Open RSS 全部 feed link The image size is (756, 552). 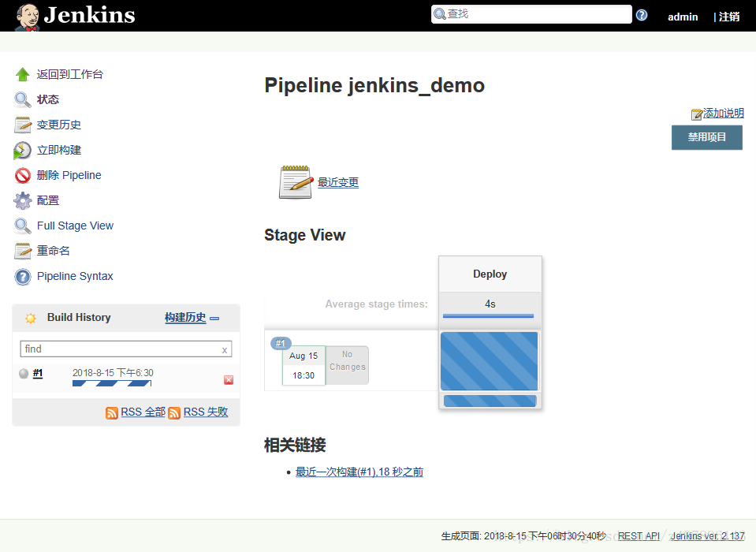pyautogui.click(x=143, y=412)
